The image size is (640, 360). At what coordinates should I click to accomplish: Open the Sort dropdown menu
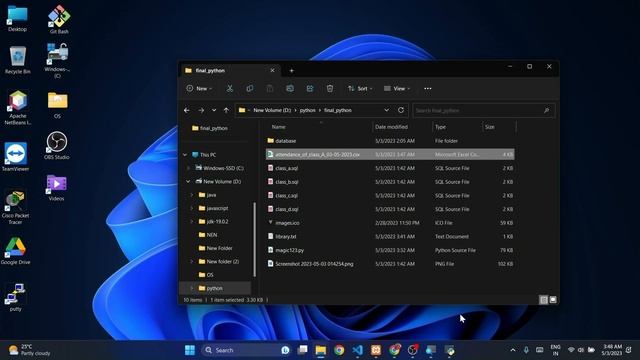360,89
